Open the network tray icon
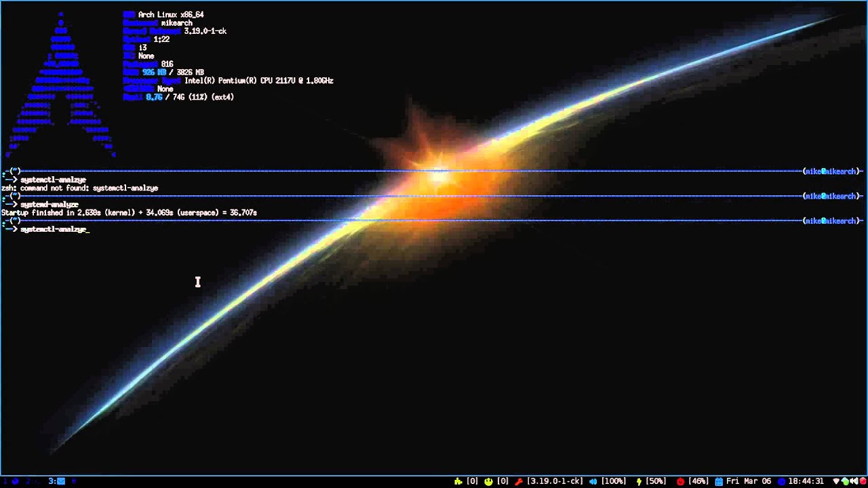868x488 pixels. (836, 481)
